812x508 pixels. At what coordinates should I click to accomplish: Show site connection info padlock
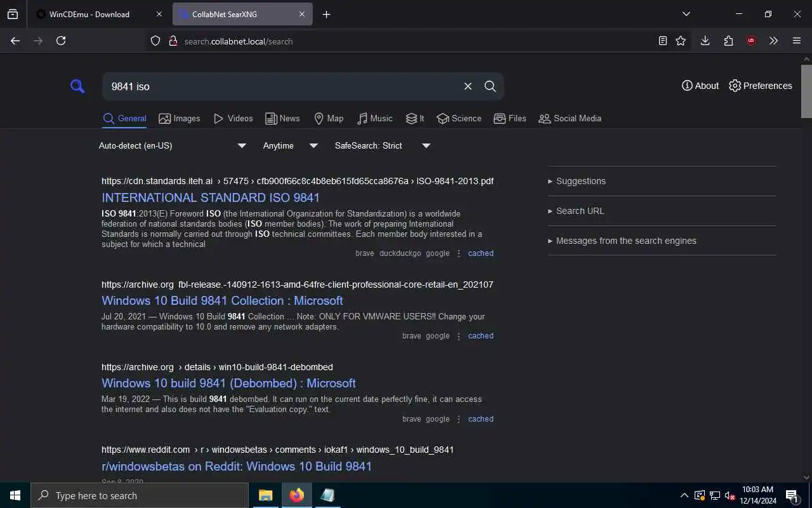[173, 41]
